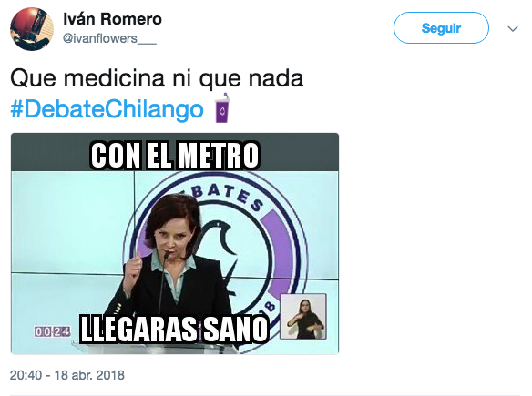The image size is (532, 396).
Task: Open the tweet timestamp 20:40 - 18 abr. 2018
Action: [67, 375]
